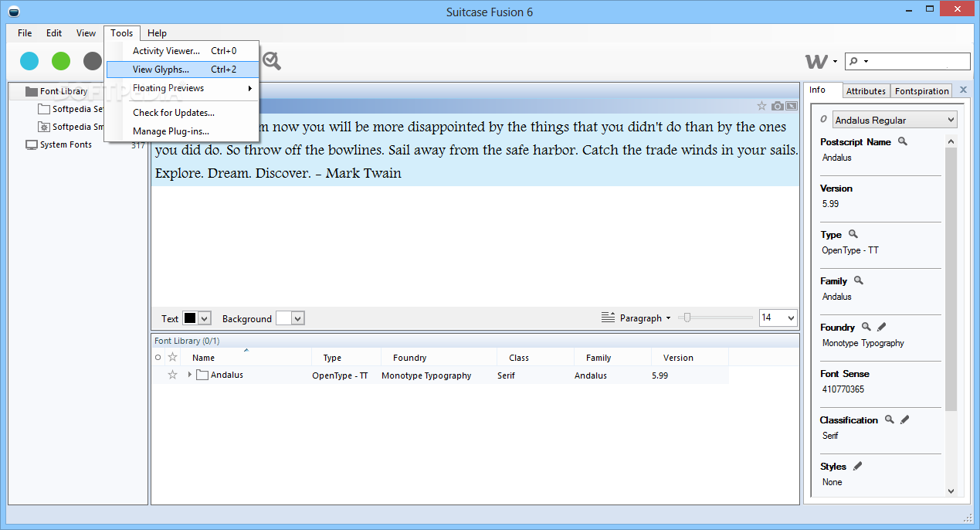The image size is (980, 530).
Task: Click the activation circle column header
Action: [x=158, y=358]
